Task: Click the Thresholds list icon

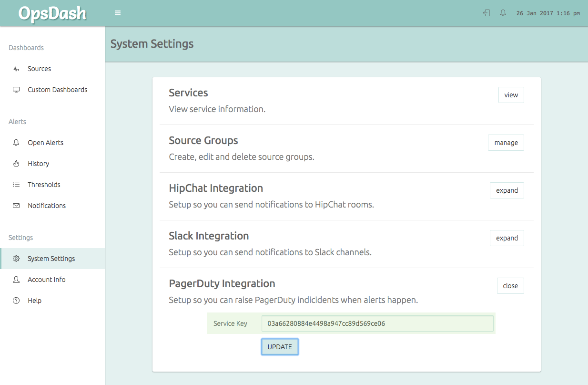Action: (16, 185)
